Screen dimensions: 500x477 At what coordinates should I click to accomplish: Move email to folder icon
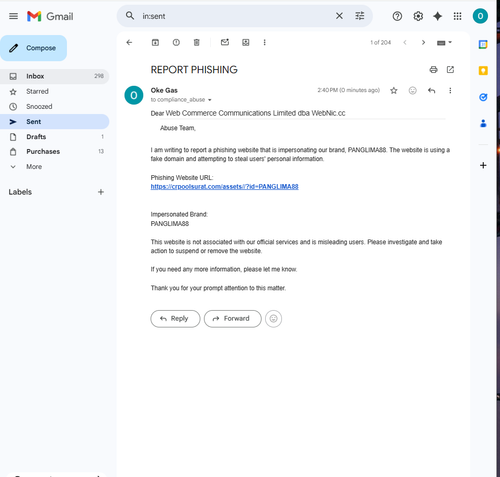pos(246,42)
